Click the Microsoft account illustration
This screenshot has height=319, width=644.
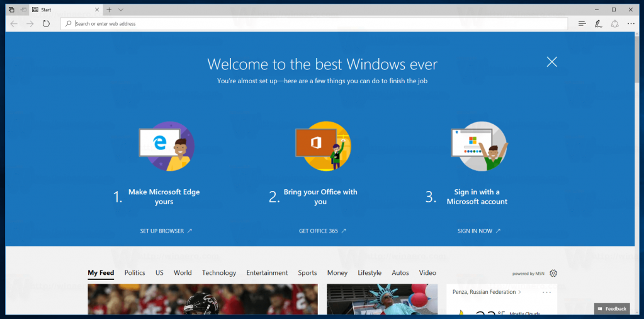[x=479, y=146]
